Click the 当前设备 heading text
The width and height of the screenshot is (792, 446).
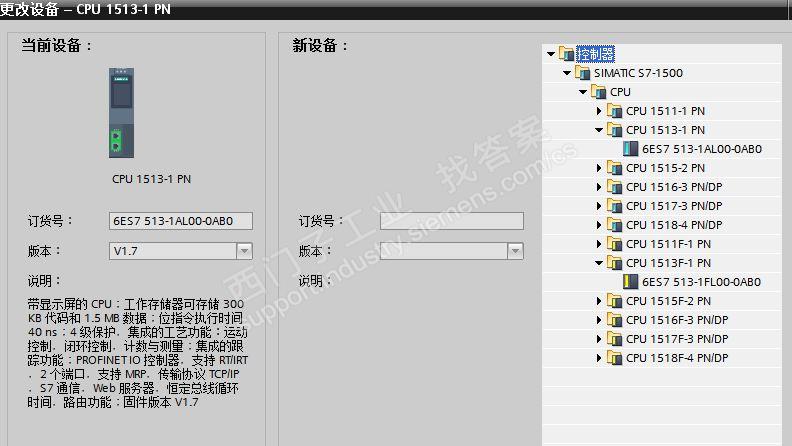[57, 45]
